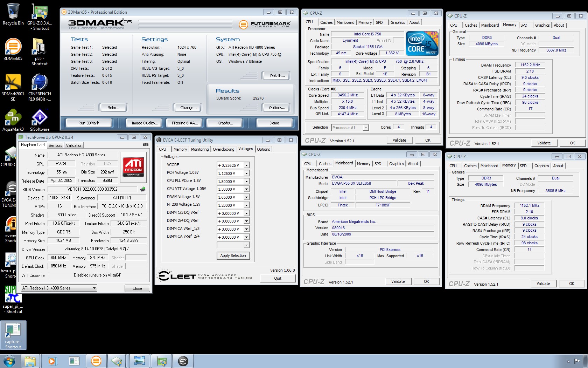Viewport: 588px width, 368px height.
Task: Click Apply Selection in E-LEET
Action: pos(233,256)
